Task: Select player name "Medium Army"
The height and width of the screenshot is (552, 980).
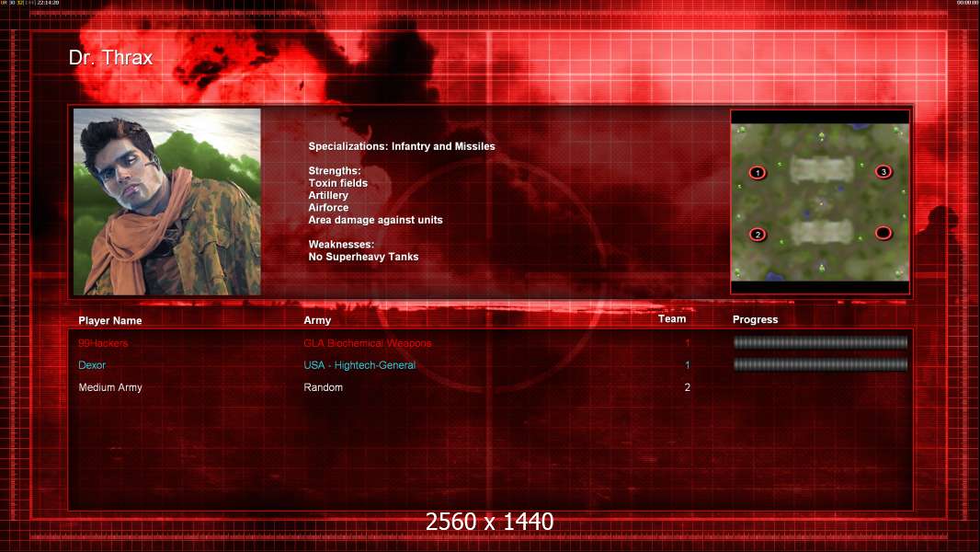Action: click(x=110, y=387)
